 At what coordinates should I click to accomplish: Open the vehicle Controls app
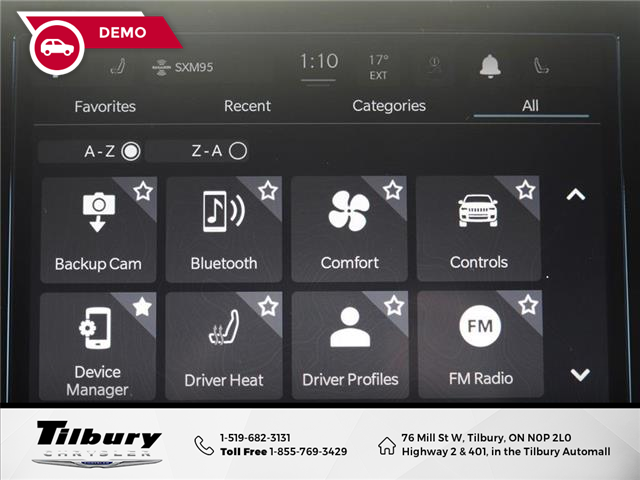(x=478, y=230)
